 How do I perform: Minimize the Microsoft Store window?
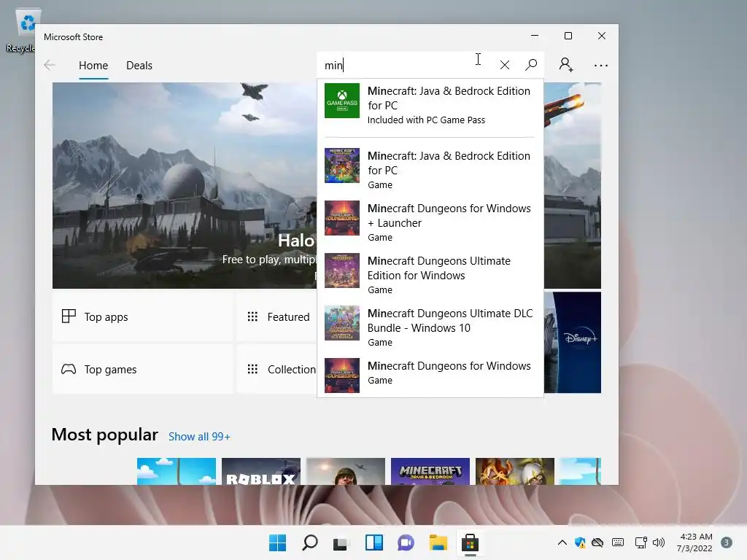(535, 36)
